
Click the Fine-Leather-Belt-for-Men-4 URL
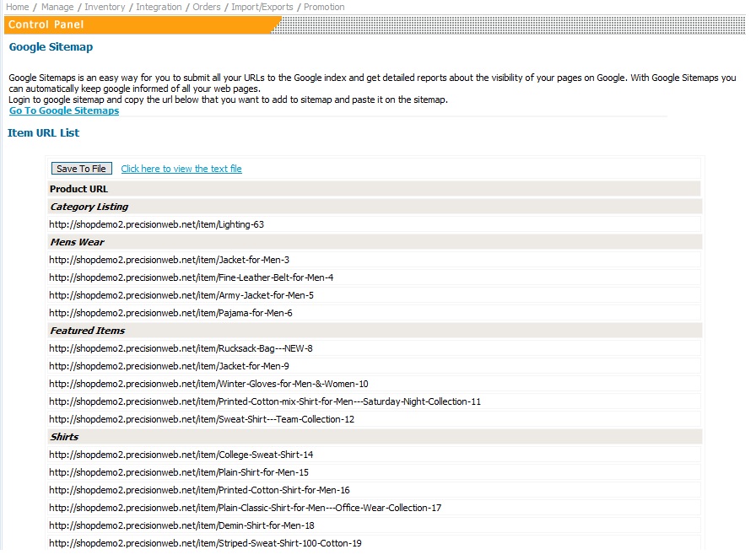point(191,277)
